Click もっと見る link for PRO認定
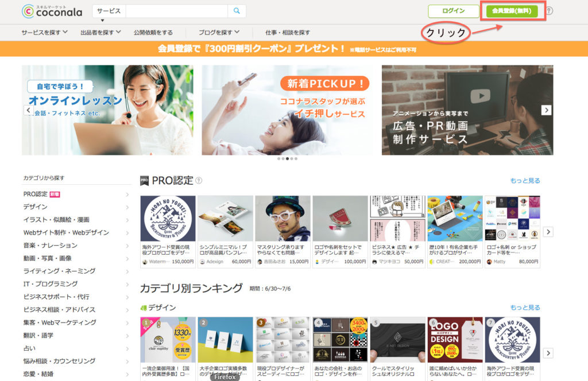 coord(525,181)
